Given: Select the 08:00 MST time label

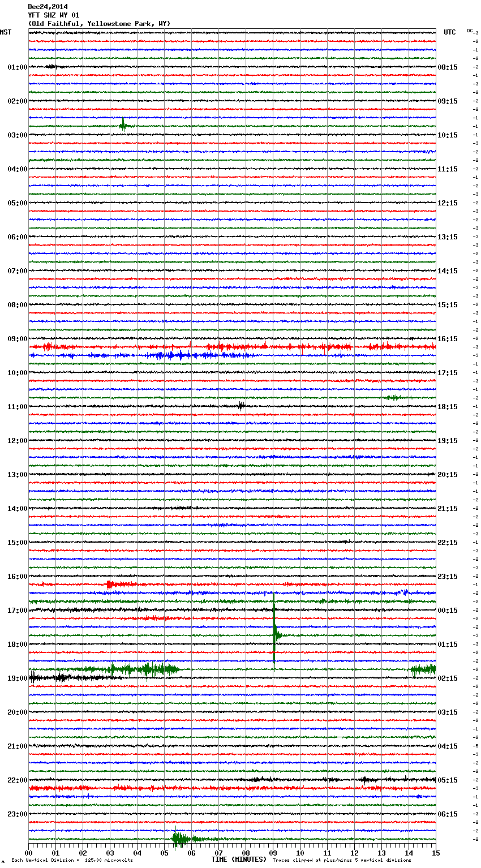Looking at the screenshot, I should click(x=17, y=305).
